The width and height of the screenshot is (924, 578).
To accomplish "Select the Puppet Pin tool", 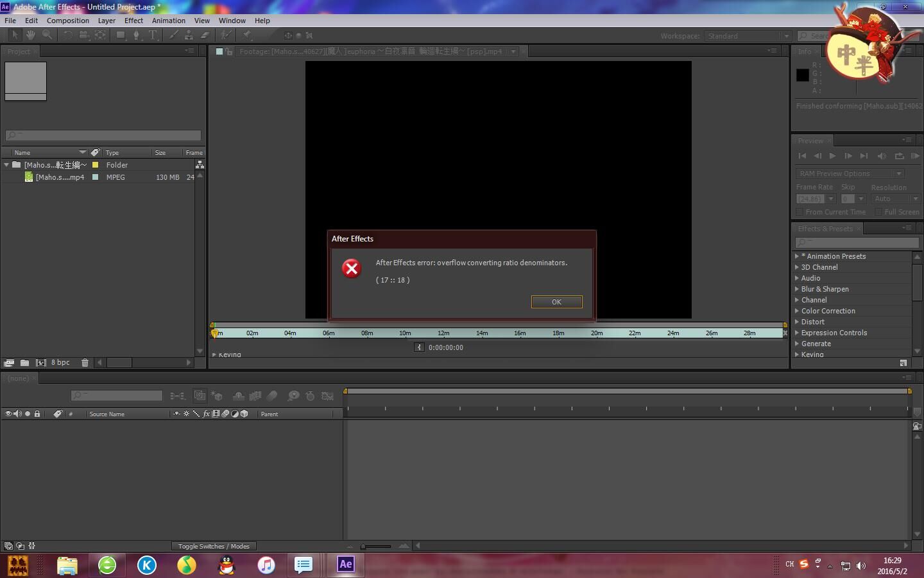I will tap(247, 35).
